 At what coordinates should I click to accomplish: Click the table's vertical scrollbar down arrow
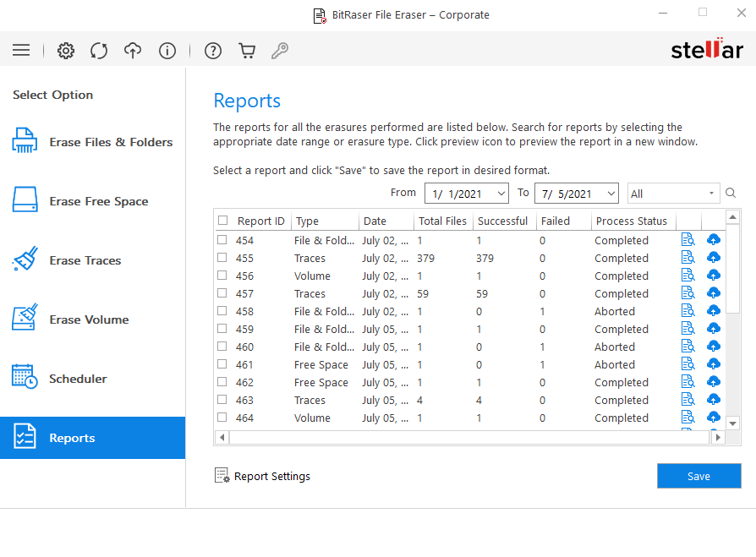coord(732,423)
